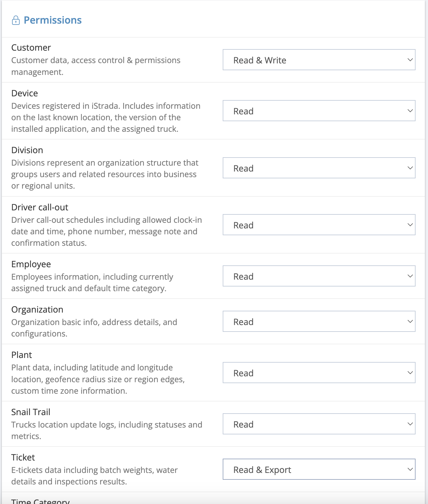Open the Device permission dropdown
This screenshot has width=428, height=504.
click(x=319, y=111)
